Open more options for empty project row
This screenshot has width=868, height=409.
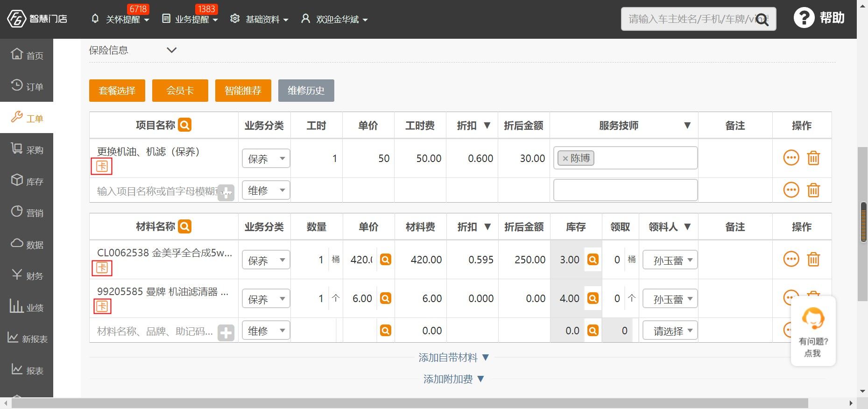(x=791, y=190)
